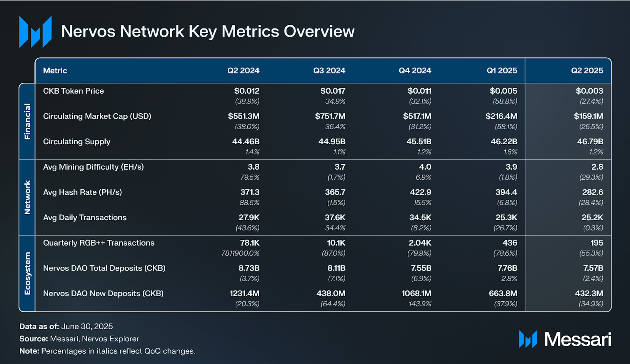
Task: Click the '(58.8%)' token price change
Action: 505,101
